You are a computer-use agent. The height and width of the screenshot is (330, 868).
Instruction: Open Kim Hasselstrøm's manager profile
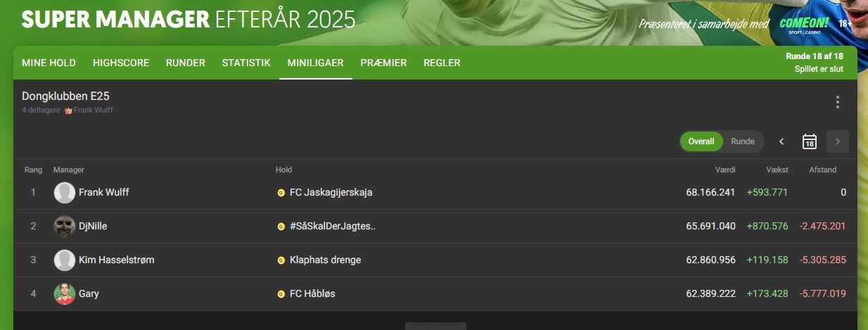117,260
